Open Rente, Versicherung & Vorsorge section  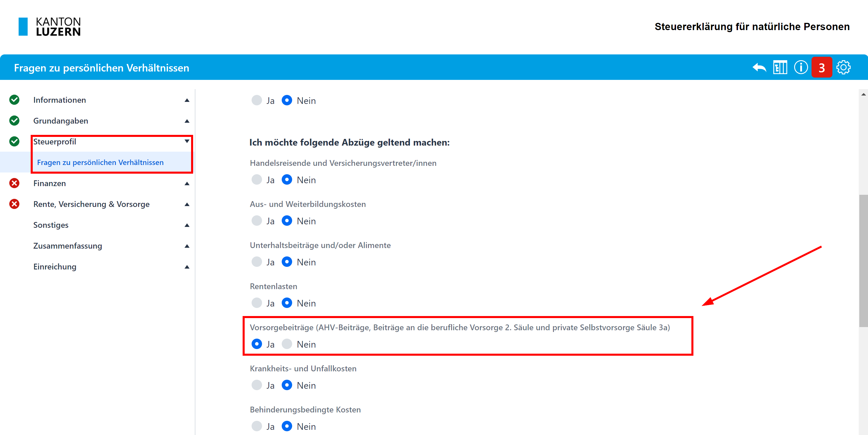[91, 204]
